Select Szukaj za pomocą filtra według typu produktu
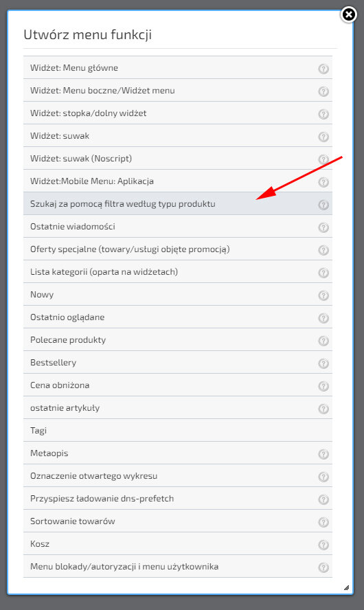This screenshot has height=610, width=364. (x=178, y=203)
